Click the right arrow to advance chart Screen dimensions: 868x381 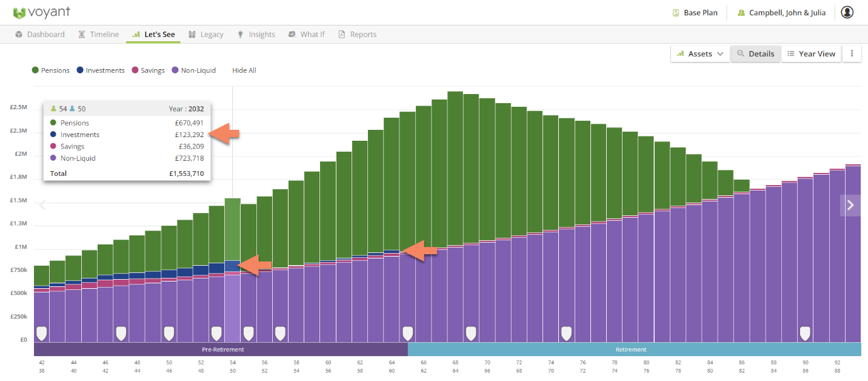[x=850, y=205]
